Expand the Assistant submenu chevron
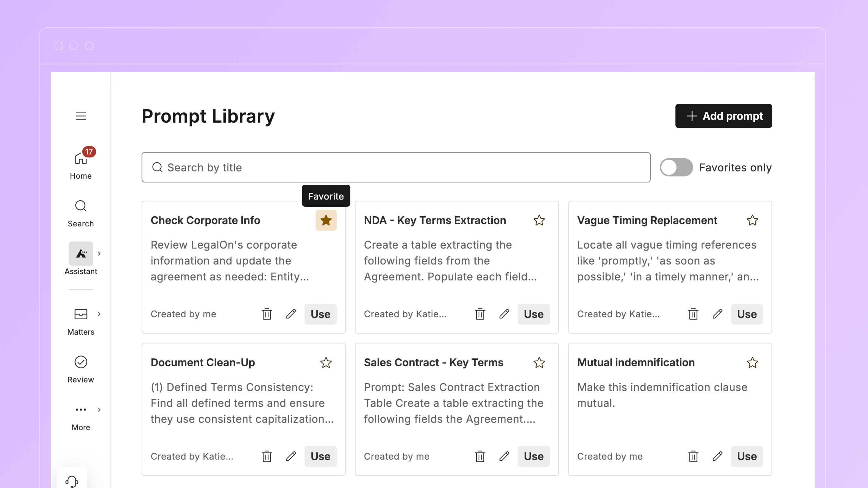The image size is (868, 488). click(99, 254)
